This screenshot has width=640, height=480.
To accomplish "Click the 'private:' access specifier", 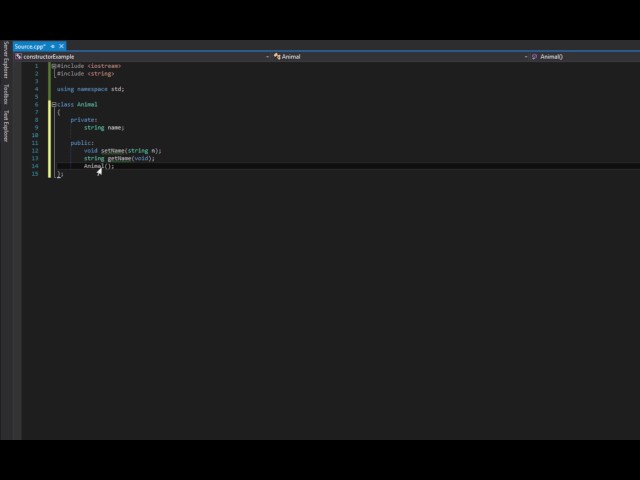I will tap(84, 120).
